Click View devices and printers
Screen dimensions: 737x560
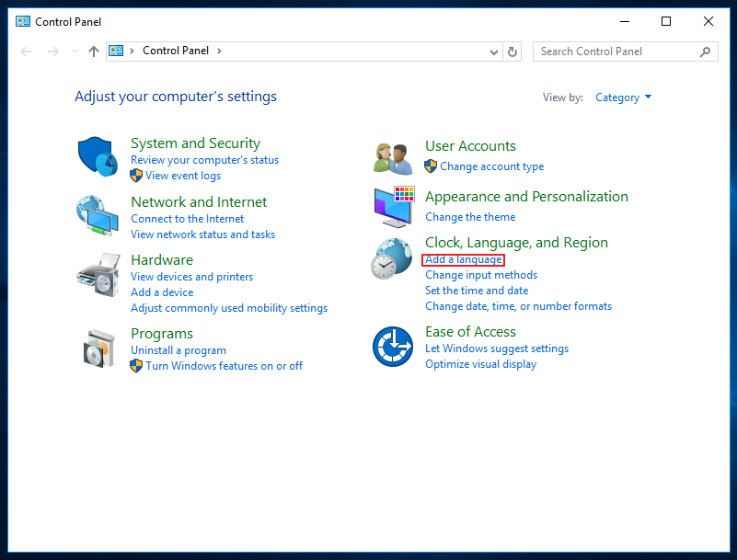tap(191, 276)
